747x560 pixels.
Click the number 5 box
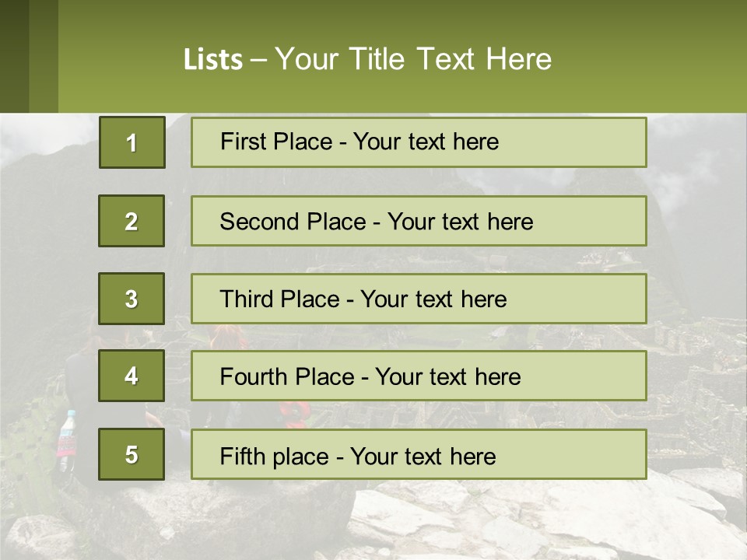(132, 454)
